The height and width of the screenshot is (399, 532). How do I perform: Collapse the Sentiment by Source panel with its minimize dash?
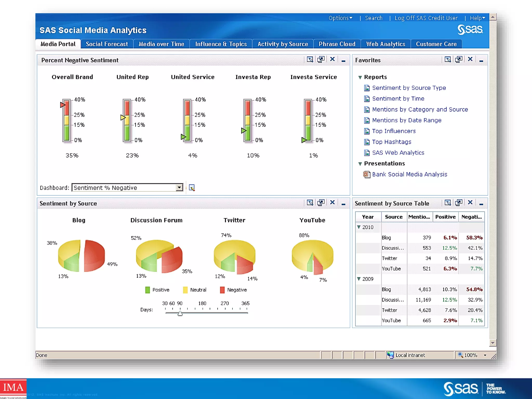[x=343, y=204]
